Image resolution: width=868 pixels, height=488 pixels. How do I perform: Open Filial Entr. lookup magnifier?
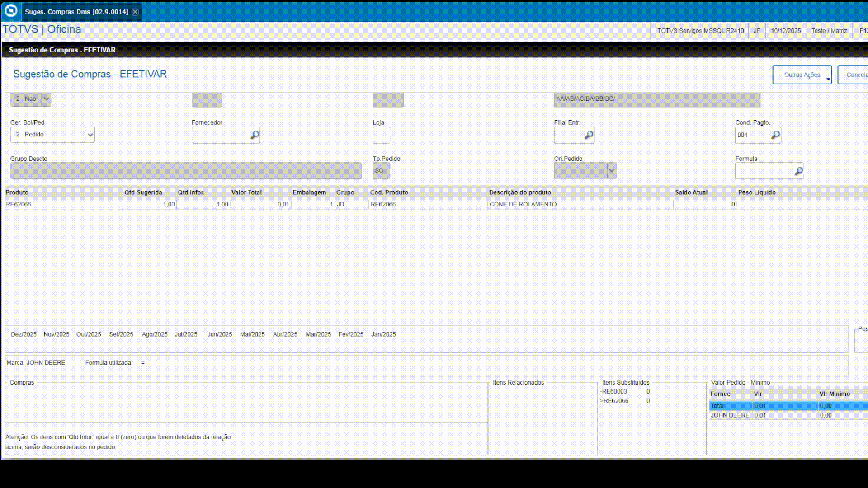588,135
